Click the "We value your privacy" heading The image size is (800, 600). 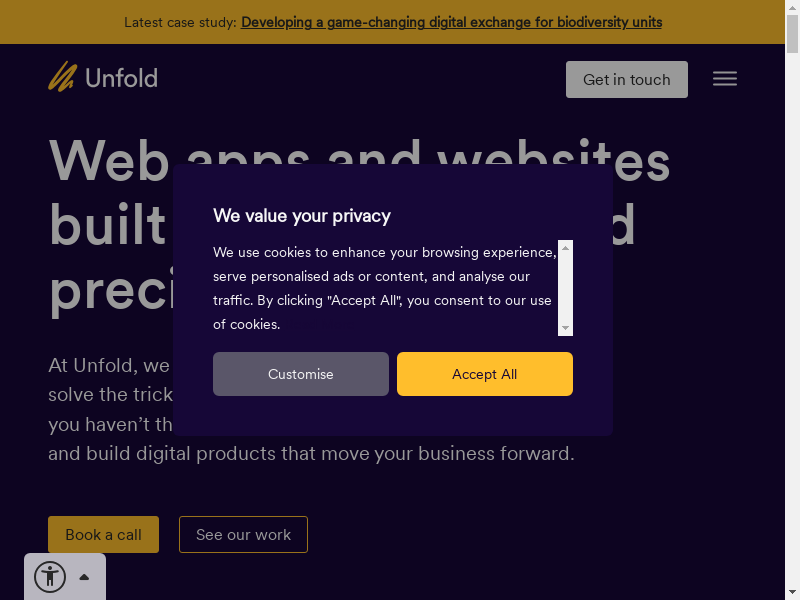pyautogui.click(x=302, y=216)
